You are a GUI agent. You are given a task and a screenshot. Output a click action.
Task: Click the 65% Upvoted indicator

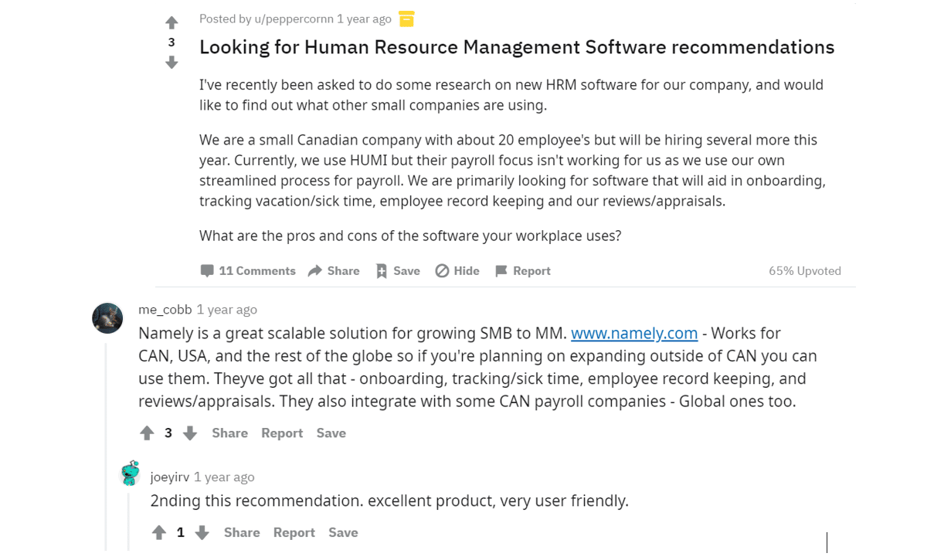click(x=804, y=270)
